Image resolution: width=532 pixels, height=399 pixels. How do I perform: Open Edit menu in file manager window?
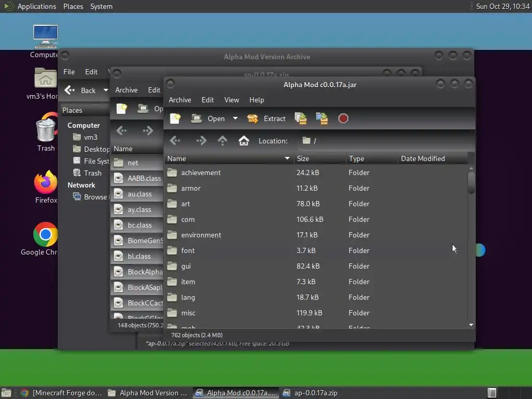point(91,72)
